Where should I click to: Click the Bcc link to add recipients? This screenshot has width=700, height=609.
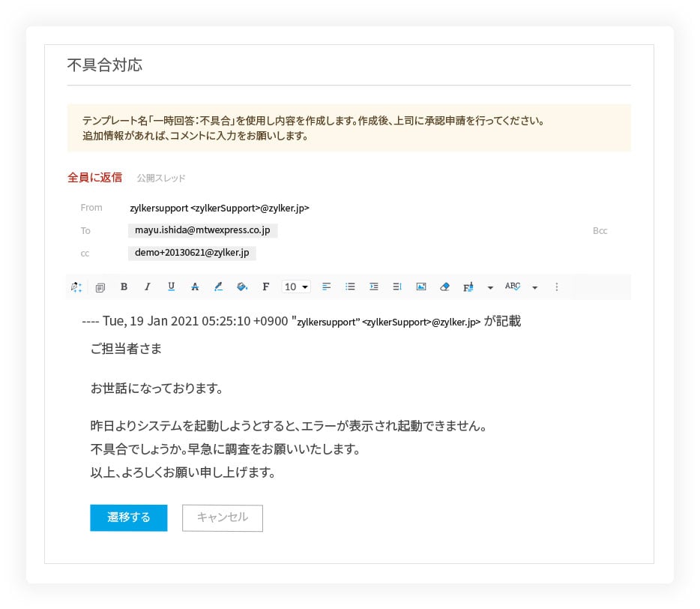coord(600,231)
